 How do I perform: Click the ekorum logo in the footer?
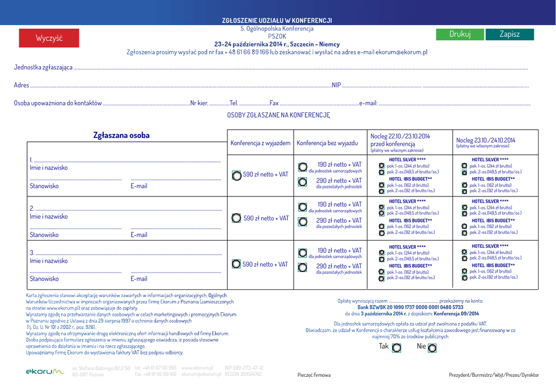pyautogui.click(x=45, y=371)
